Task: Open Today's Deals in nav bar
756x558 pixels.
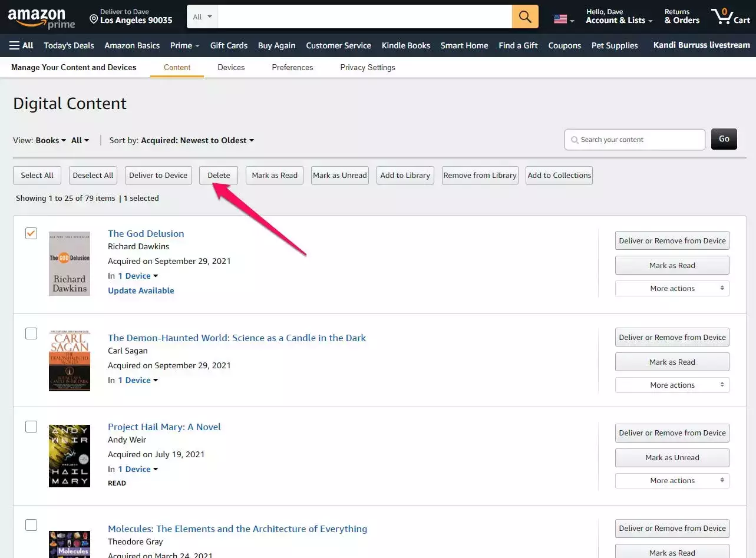Action: tap(69, 45)
